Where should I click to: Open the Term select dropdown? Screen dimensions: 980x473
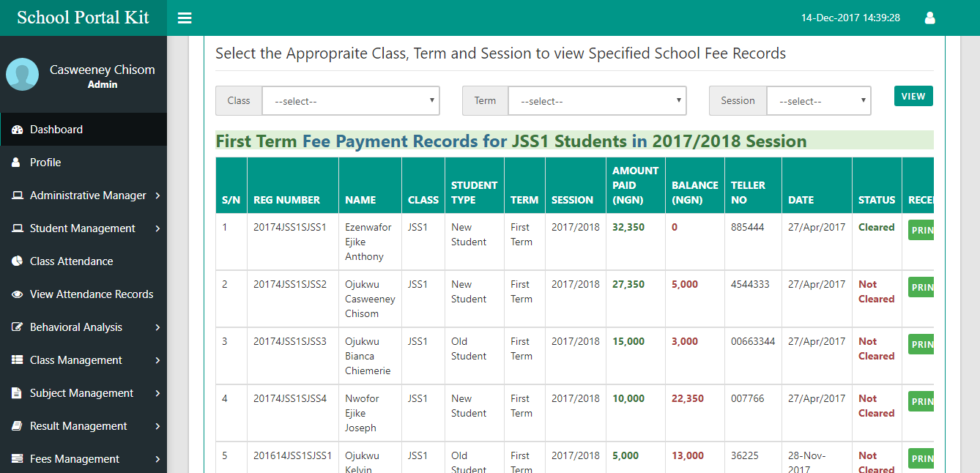597,101
